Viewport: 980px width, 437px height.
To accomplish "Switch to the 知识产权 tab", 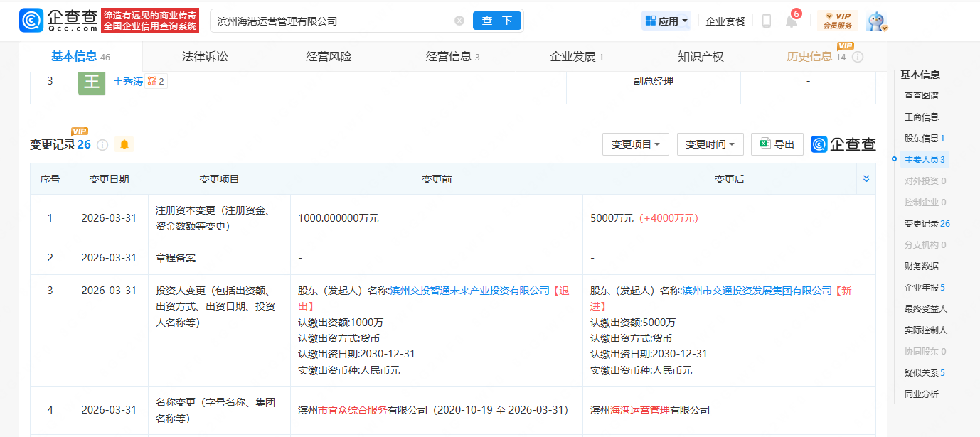I will [x=701, y=57].
